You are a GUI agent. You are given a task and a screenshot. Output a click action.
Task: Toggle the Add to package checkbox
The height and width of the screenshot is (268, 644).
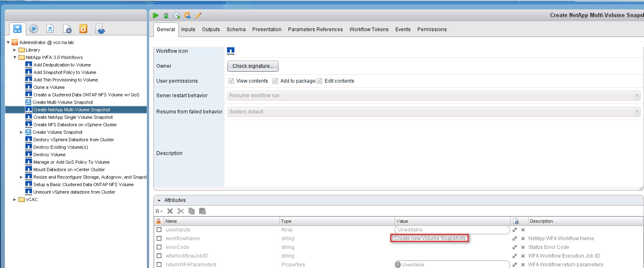pos(275,81)
